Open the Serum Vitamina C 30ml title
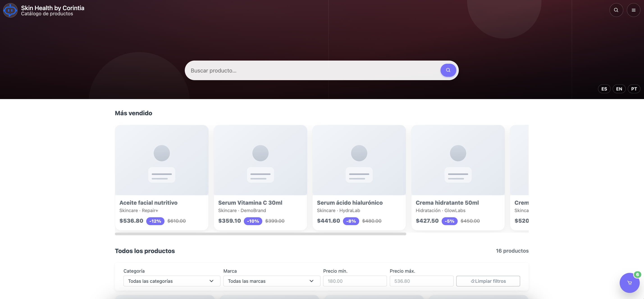This screenshot has width=644, height=299. (x=250, y=203)
